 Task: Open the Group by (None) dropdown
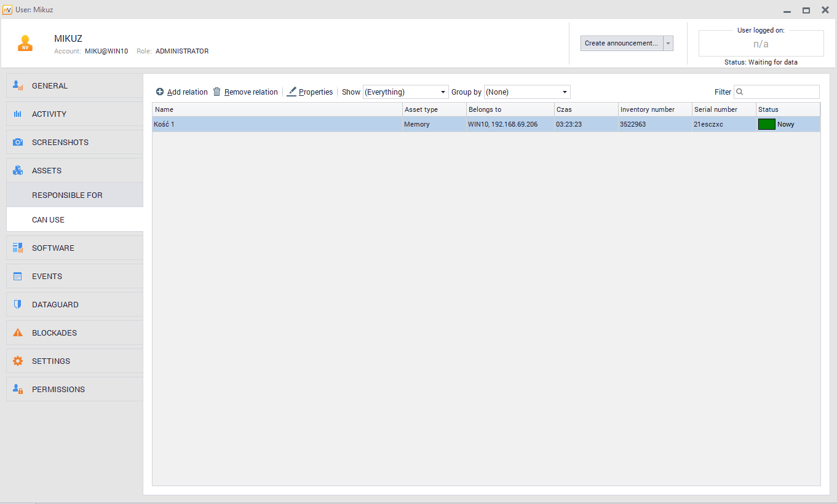527,92
